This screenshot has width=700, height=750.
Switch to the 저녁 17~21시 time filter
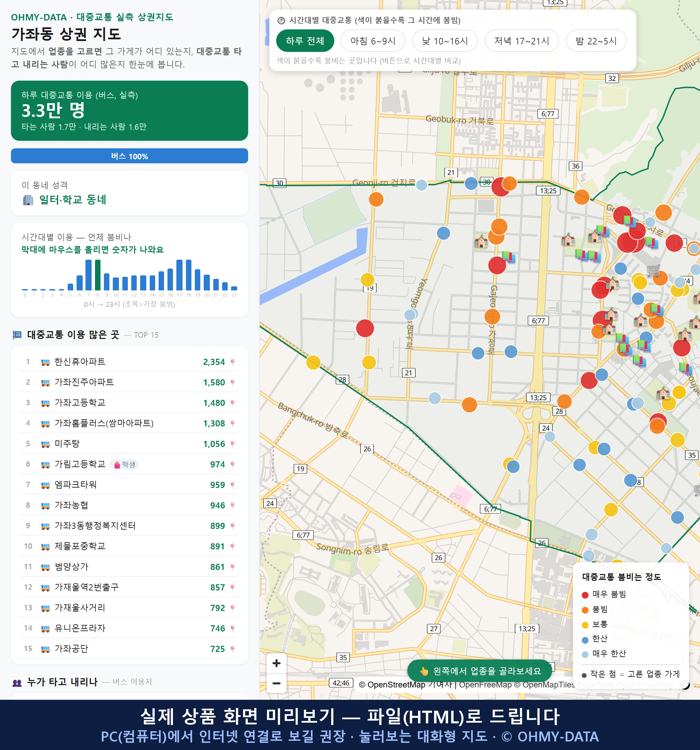click(522, 41)
